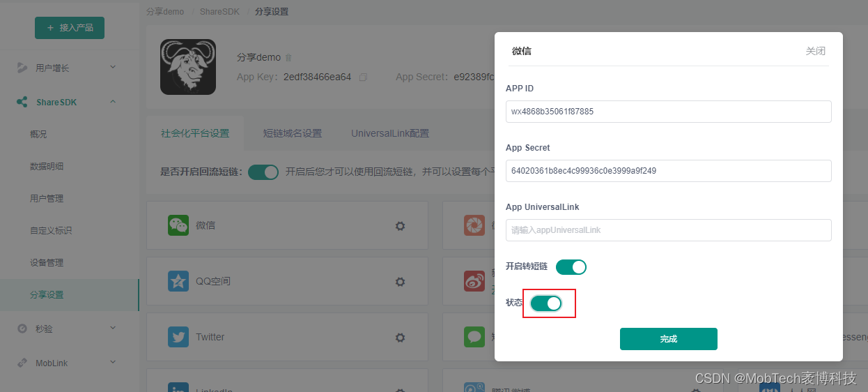Screen dimensions: 868x392
Task: Open 设备管理 sidebar entry
Action: pyautogui.click(x=47, y=262)
